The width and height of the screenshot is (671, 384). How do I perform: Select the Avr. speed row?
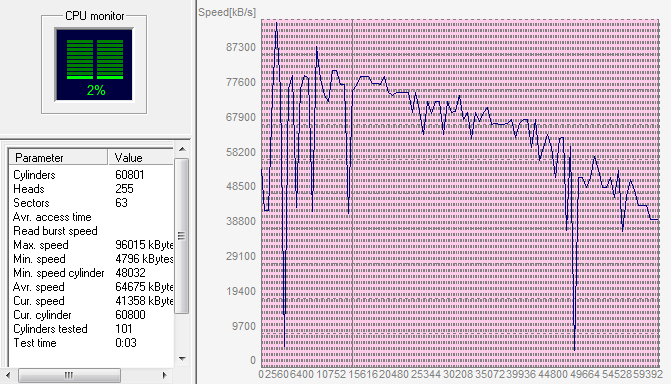point(92,287)
